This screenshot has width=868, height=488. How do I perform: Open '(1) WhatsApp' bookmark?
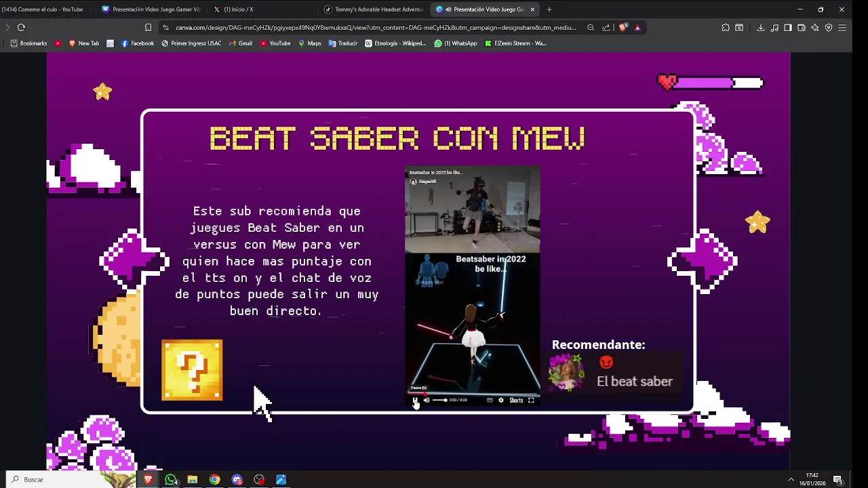pyautogui.click(x=456, y=43)
